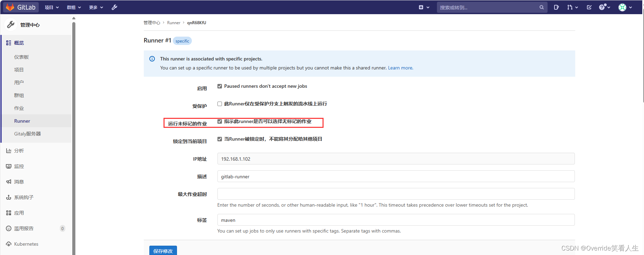
Task: Expand the user avatar dropdown arrow
Action: pos(631,7)
